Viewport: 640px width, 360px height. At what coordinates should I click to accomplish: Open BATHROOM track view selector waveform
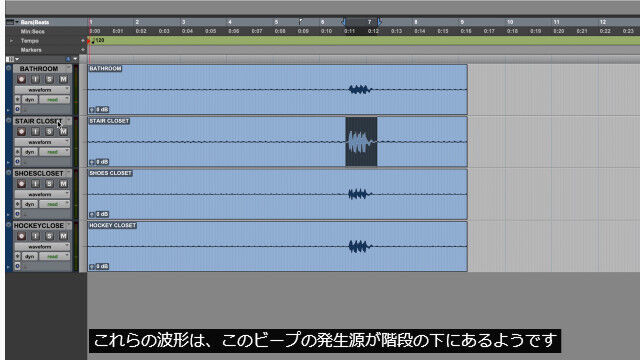coord(42,90)
